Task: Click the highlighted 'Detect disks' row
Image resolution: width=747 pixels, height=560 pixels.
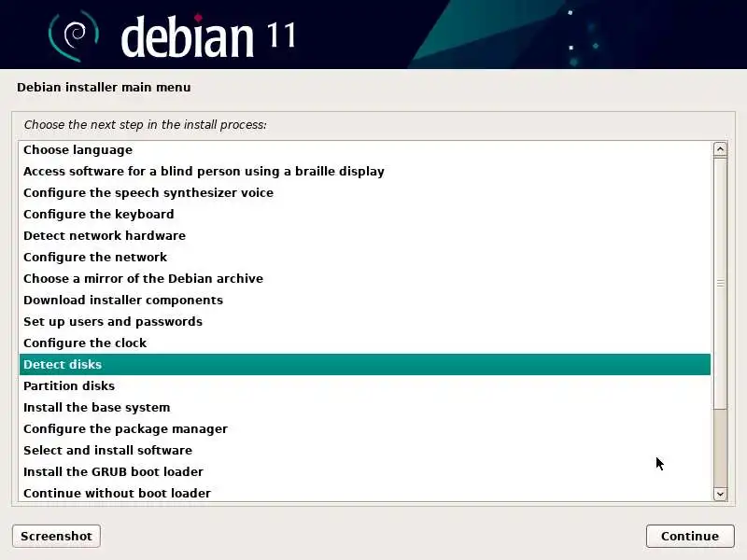Action: (364, 364)
